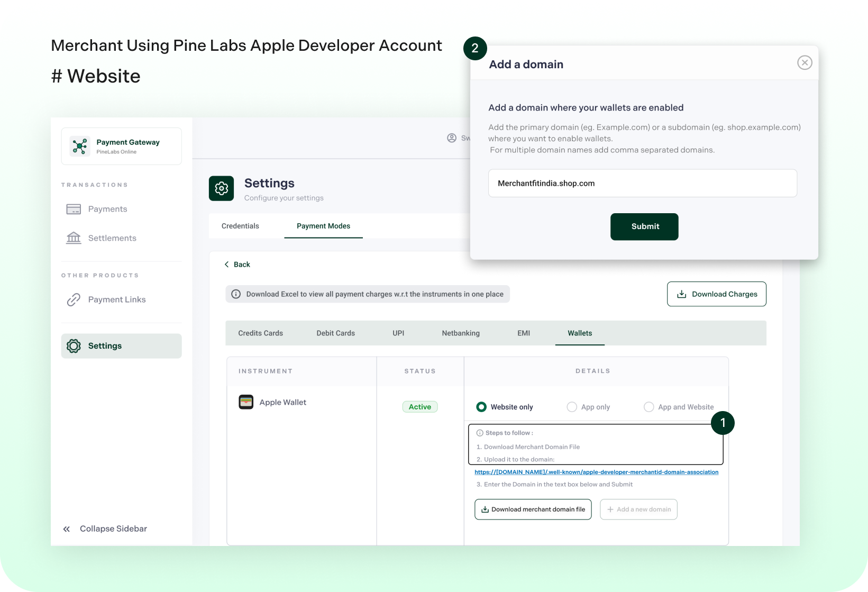This screenshot has width=868, height=592.
Task: Select the Website only radio button
Action: (481, 407)
